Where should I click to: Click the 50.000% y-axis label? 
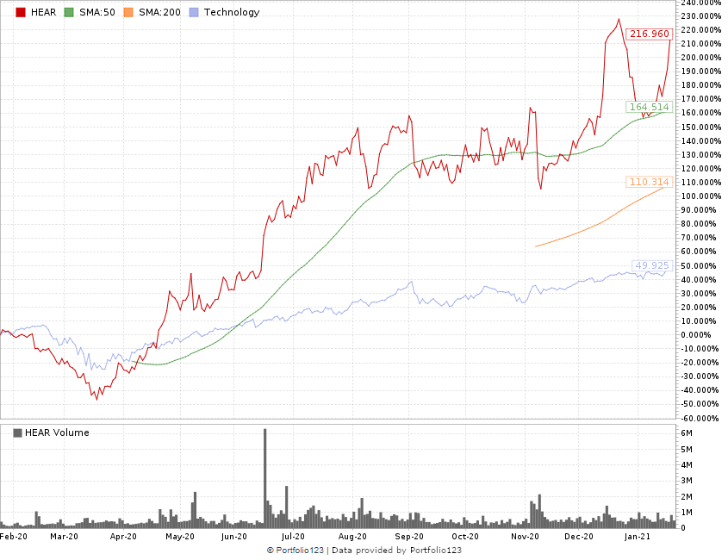pos(698,265)
